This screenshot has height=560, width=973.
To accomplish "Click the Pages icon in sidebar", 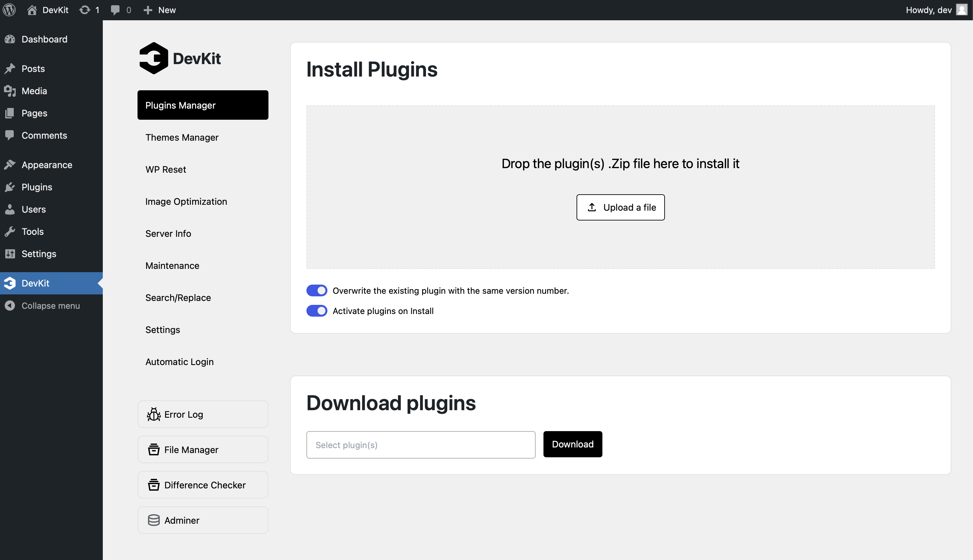I will point(10,113).
